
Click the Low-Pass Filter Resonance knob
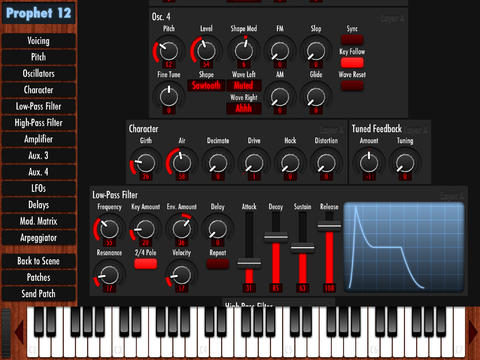(x=109, y=275)
